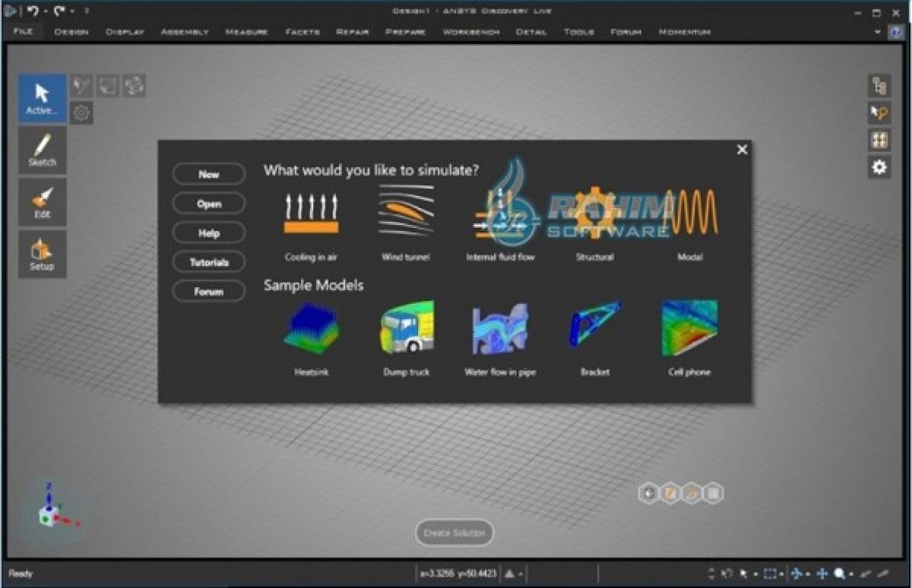The image size is (912, 588).
Task: Start an Internal fluid flow simulation
Action: tap(501, 217)
